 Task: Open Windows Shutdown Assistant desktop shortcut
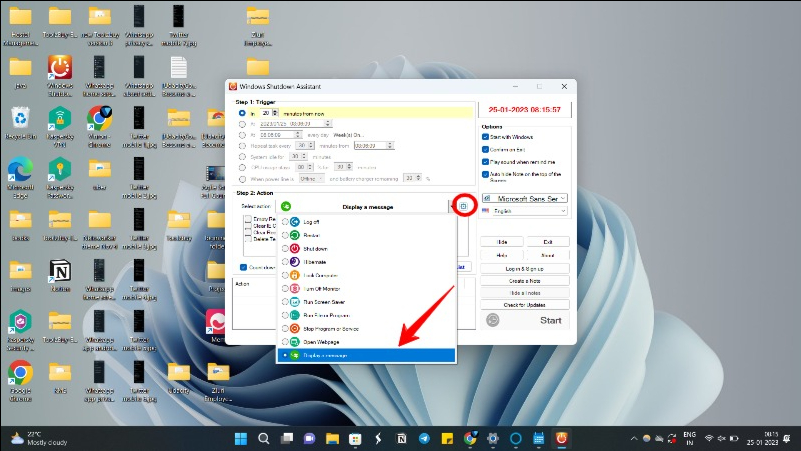(x=60, y=76)
